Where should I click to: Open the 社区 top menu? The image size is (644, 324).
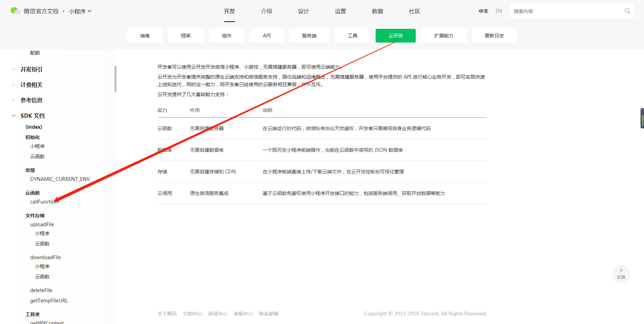pos(414,11)
